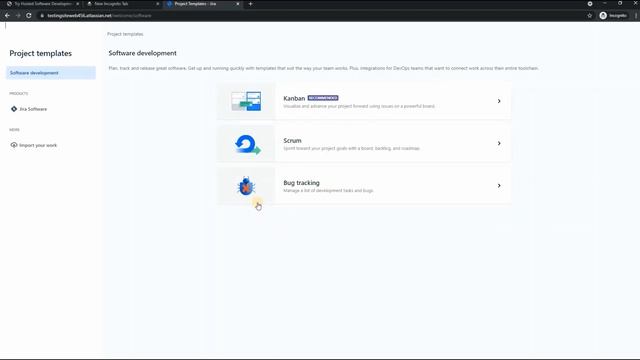Image resolution: width=640 pixels, height=360 pixels.
Task: Switch to New Incognito Tab
Action: (x=122, y=4)
